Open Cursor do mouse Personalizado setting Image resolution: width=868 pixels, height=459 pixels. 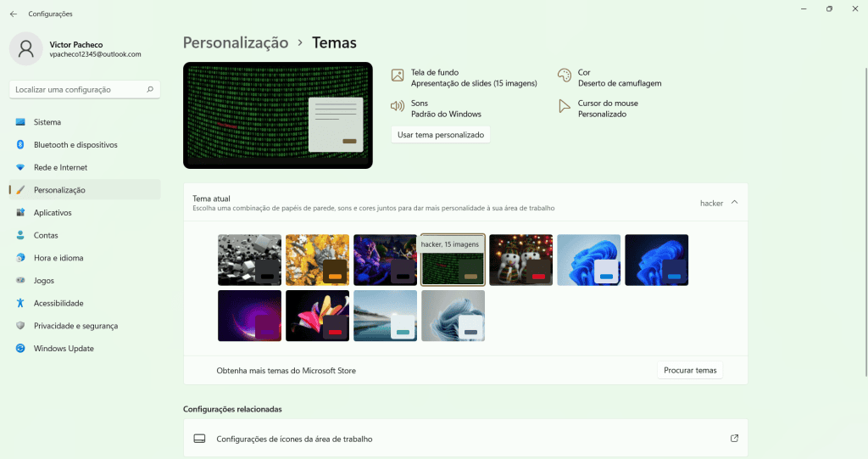(x=598, y=109)
